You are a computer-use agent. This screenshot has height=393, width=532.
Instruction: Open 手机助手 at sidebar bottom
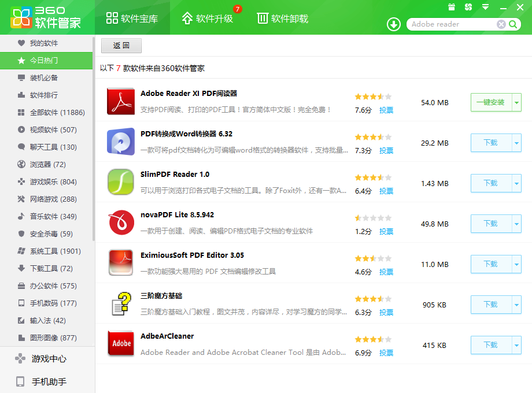(x=47, y=381)
